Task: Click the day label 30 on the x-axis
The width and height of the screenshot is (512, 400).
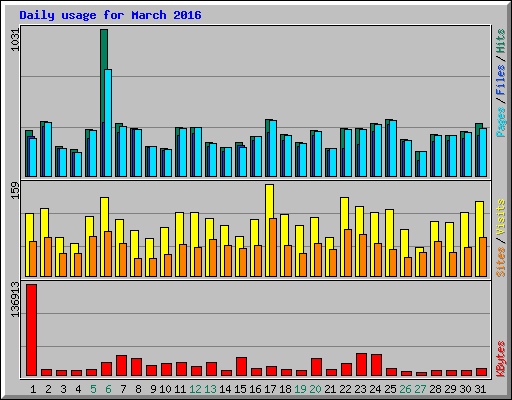Action: click(x=465, y=389)
